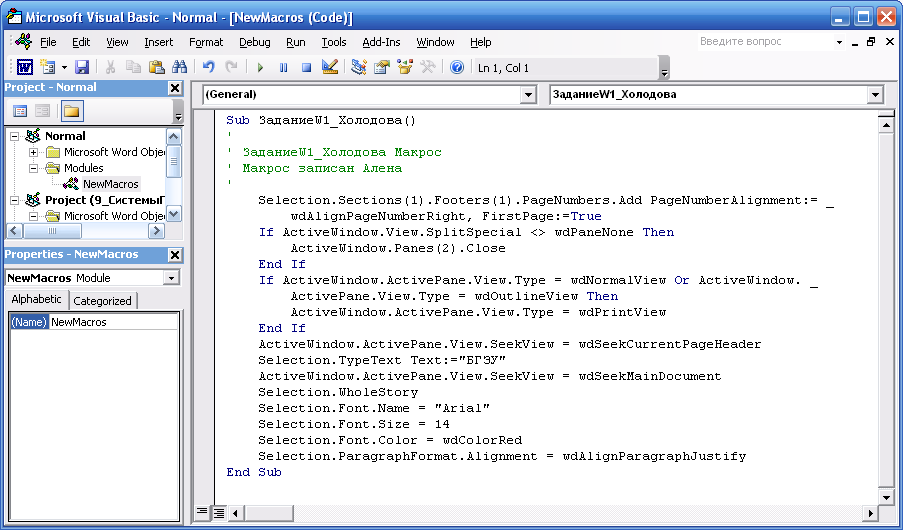903x530 pixels.
Task: Open the Format menu
Action: [x=206, y=42]
